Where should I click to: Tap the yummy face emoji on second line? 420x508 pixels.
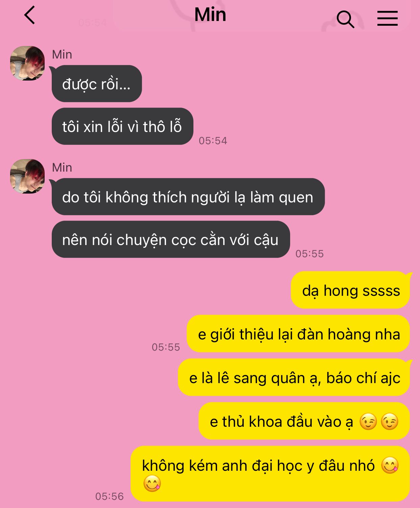click(152, 483)
